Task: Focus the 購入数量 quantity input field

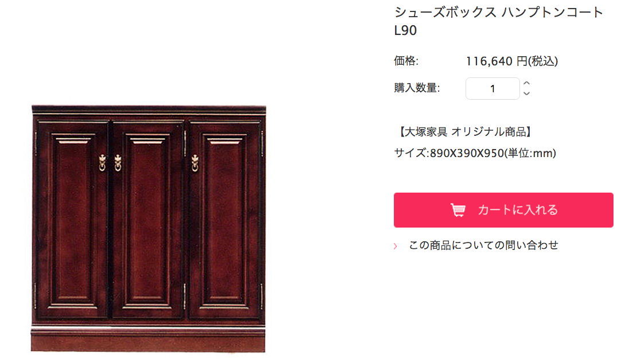Action: point(493,88)
